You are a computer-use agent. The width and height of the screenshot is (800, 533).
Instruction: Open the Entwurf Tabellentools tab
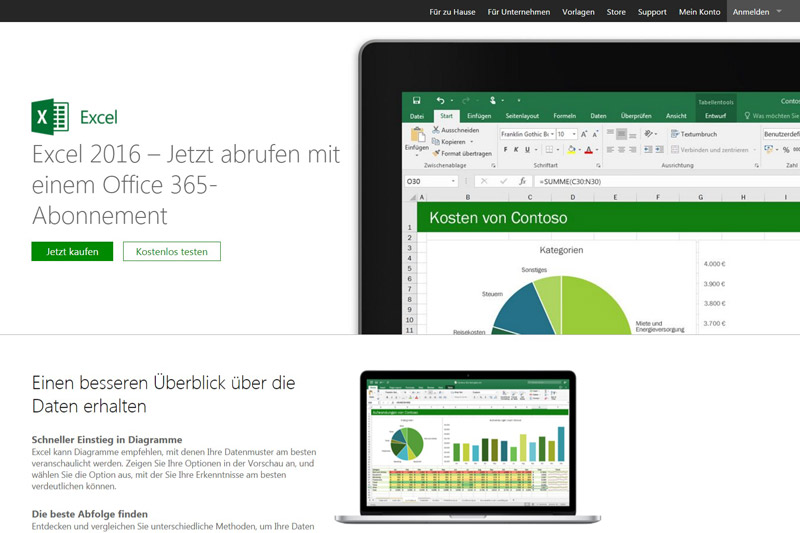click(x=715, y=116)
